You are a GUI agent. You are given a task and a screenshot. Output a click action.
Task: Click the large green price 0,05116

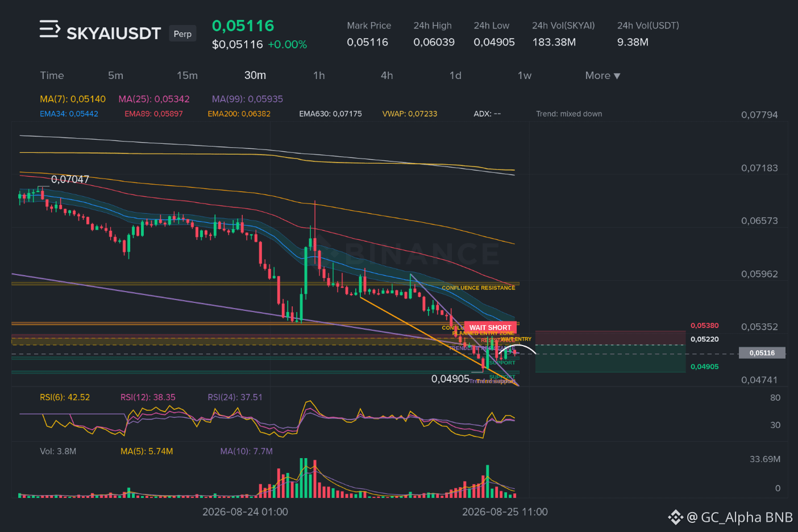click(243, 26)
